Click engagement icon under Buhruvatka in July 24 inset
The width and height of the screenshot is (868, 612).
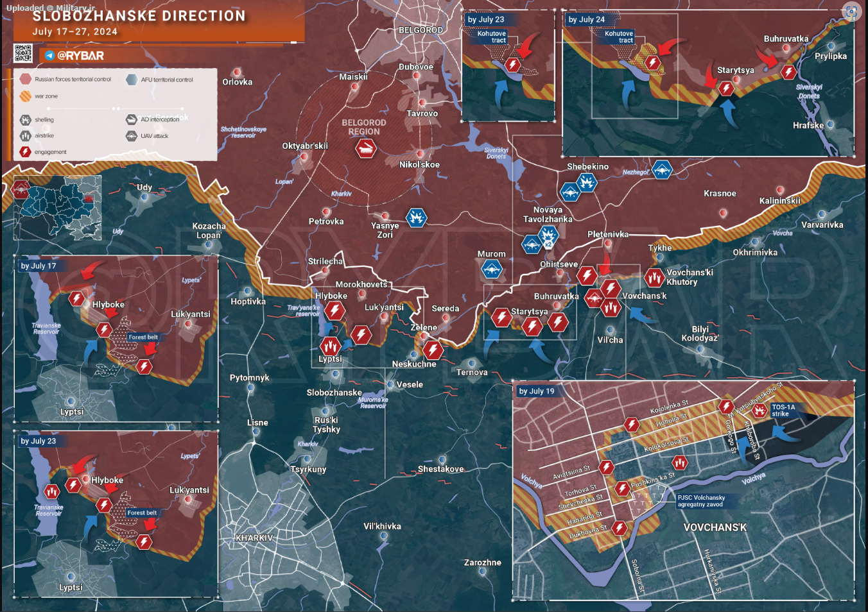pyautogui.click(x=789, y=71)
